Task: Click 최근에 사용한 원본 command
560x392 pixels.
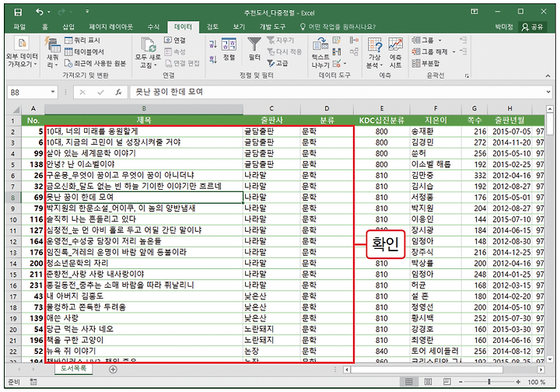Action: tap(95, 63)
